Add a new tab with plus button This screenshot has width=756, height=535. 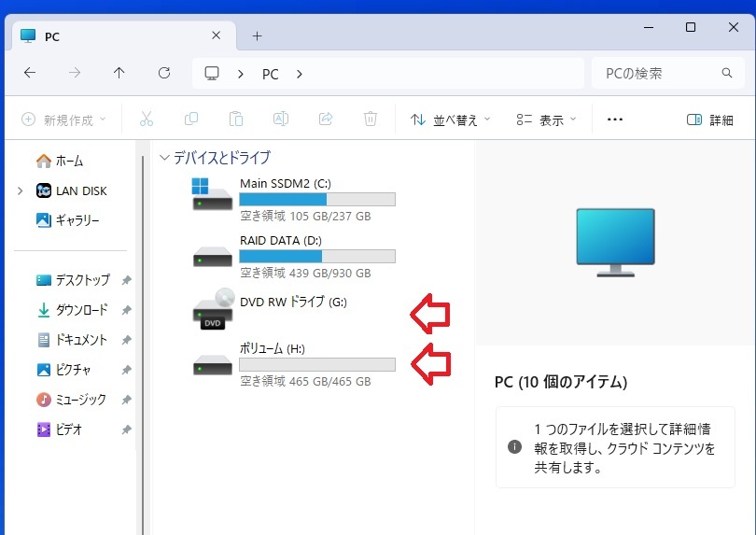pyautogui.click(x=258, y=36)
